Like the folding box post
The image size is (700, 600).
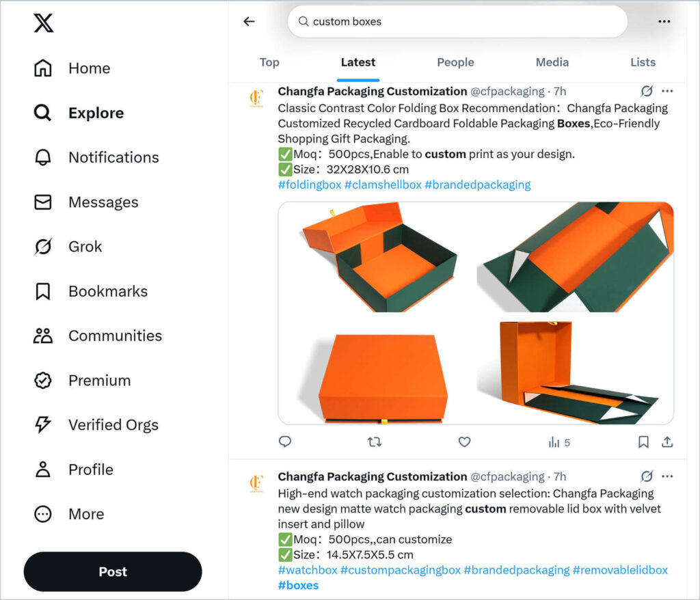click(464, 442)
